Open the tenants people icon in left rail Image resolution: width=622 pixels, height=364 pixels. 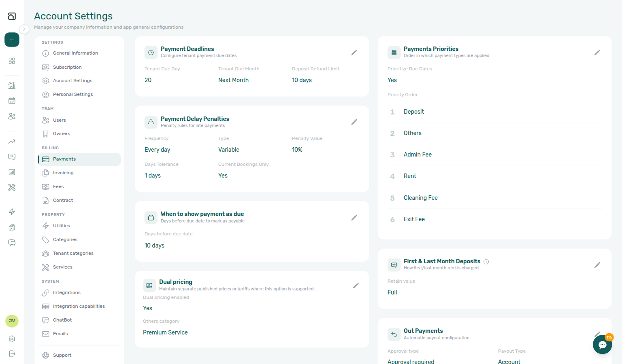tap(12, 116)
